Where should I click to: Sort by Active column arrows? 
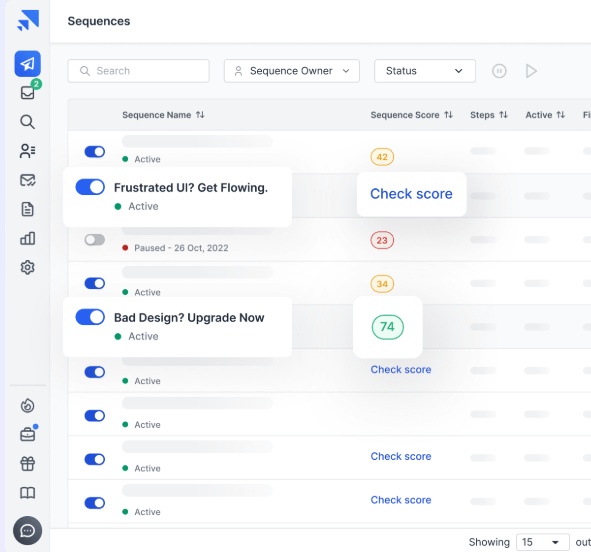pyautogui.click(x=560, y=115)
